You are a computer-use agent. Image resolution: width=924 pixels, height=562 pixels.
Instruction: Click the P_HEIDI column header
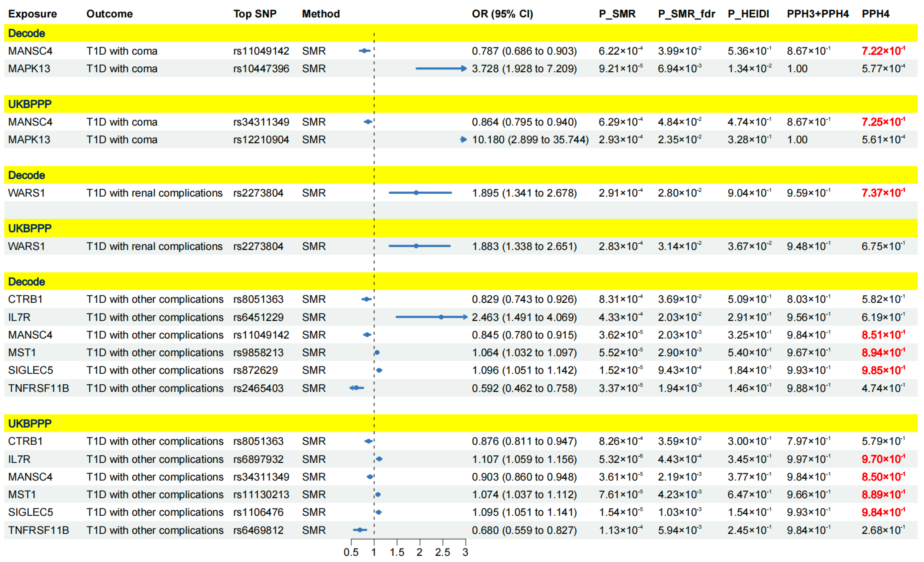click(x=748, y=14)
